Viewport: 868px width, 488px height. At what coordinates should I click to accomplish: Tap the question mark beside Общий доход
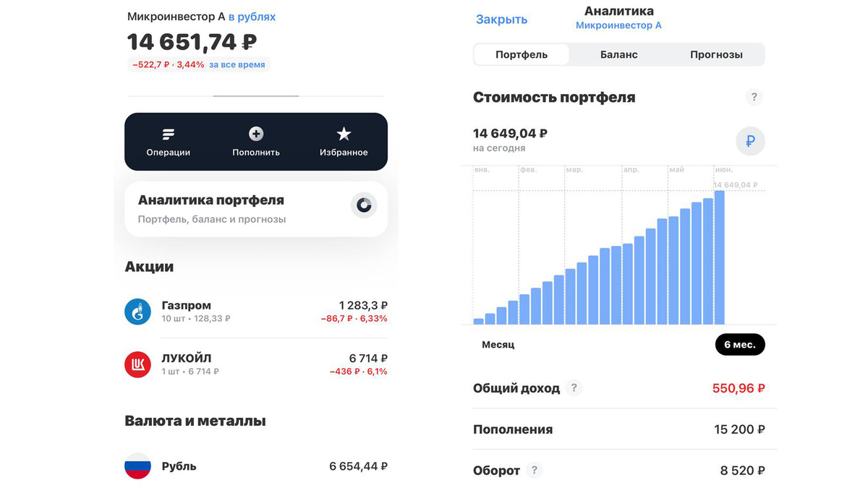point(574,388)
